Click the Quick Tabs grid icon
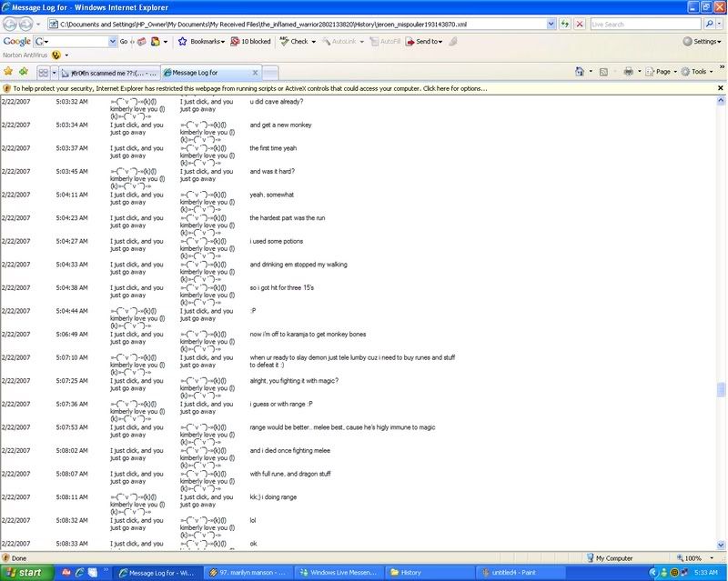This screenshot has width=728, height=581. pos(43,73)
